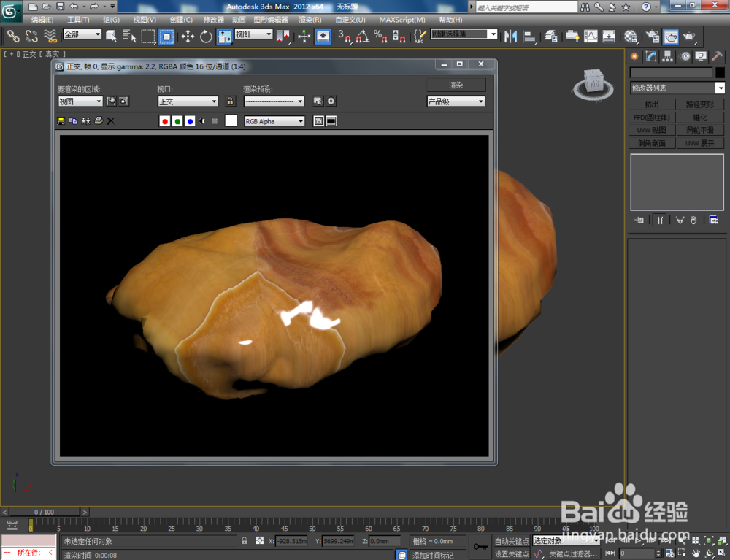The height and width of the screenshot is (560, 730).
Task: Toggle the viewport lock to render
Action: pyautogui.click(x=230, y=101)
